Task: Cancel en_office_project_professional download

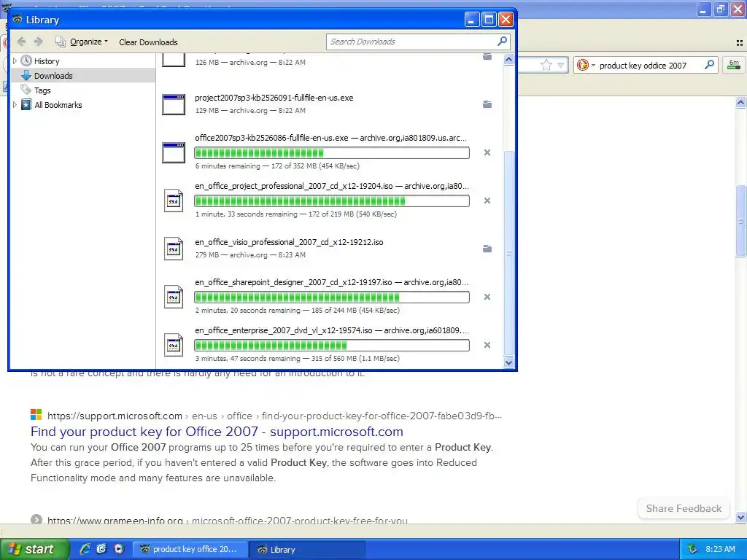Action: pyautogui.click(x=487, y=201)
